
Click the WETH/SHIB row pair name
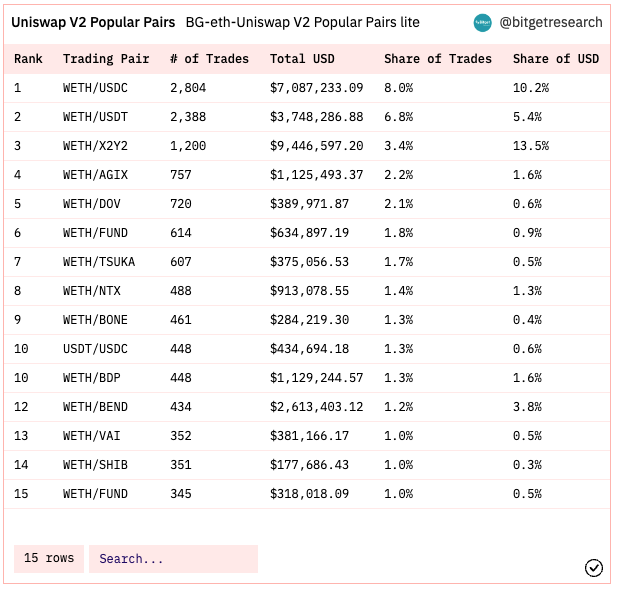pyautogui.click(x=95, y=465)
